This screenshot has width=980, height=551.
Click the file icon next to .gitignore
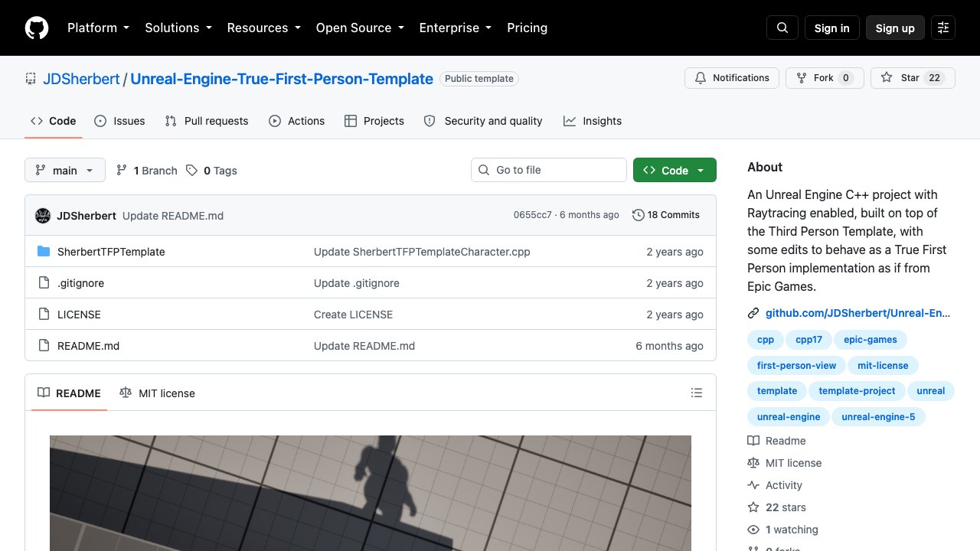click(44, 283)
